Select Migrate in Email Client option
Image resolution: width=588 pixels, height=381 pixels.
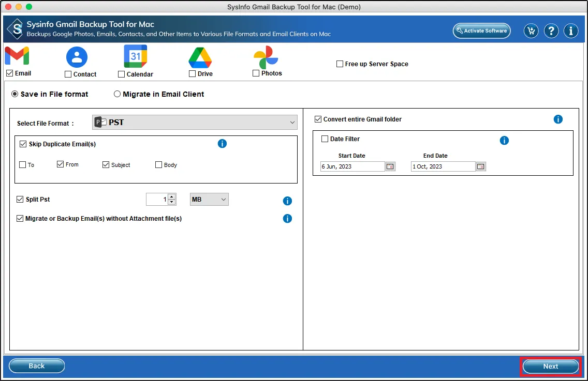(117, 94)
